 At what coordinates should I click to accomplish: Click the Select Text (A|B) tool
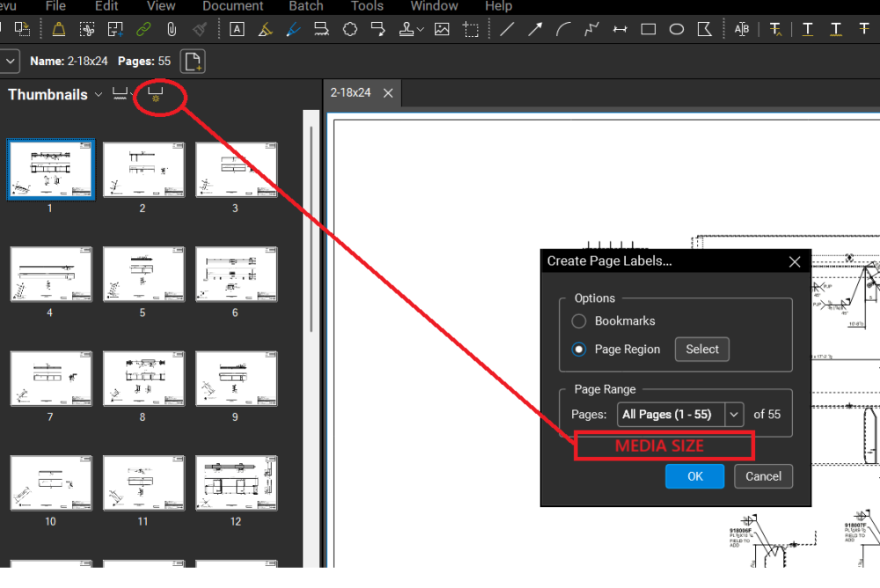742,29
